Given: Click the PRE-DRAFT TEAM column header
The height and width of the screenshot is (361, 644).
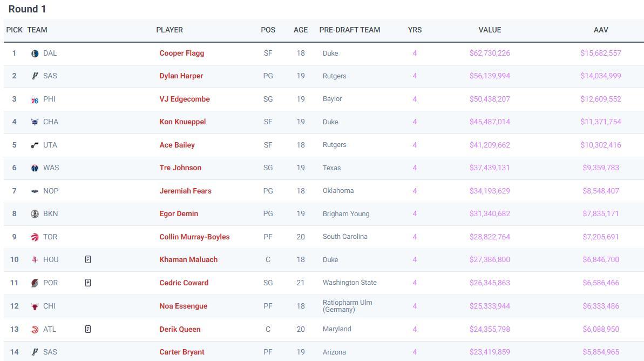Looking at the screenshot, I should click(350, 30).
